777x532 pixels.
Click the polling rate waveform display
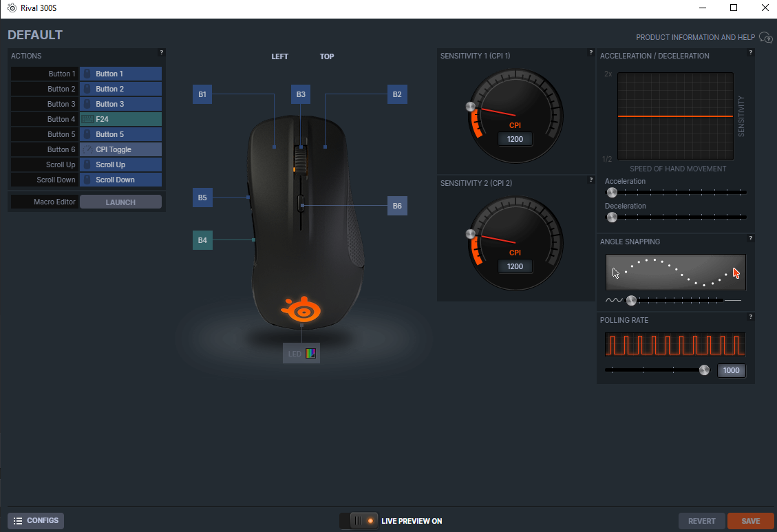click(675, 345)
